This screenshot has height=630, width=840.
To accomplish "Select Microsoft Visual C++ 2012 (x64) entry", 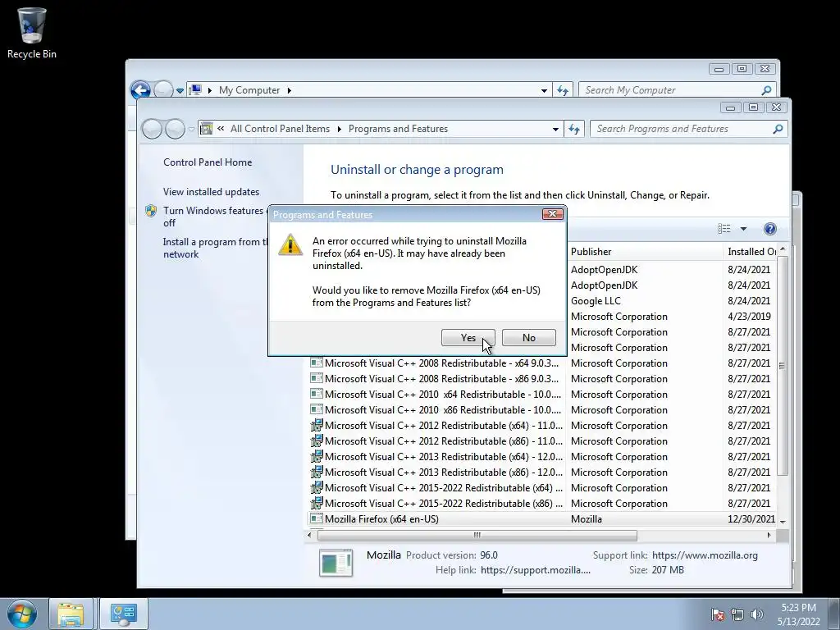I will (543, 426).
